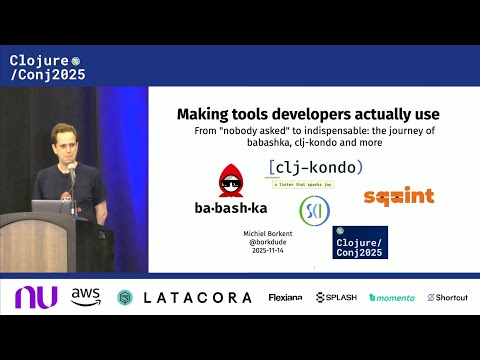The image size is (480, 360).
Task: Click the AWS sponsor logo
Action: click(86, 297)
